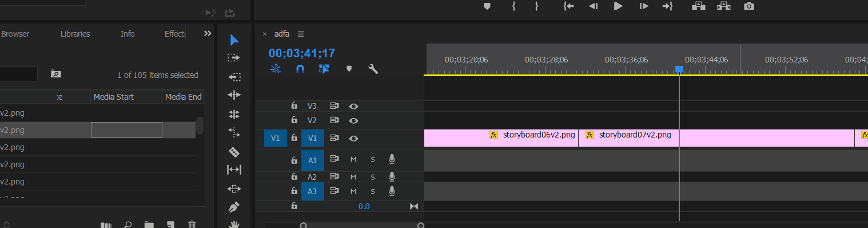Toggle V1 track output eye
868x228 pixels.
coord(353,138)
